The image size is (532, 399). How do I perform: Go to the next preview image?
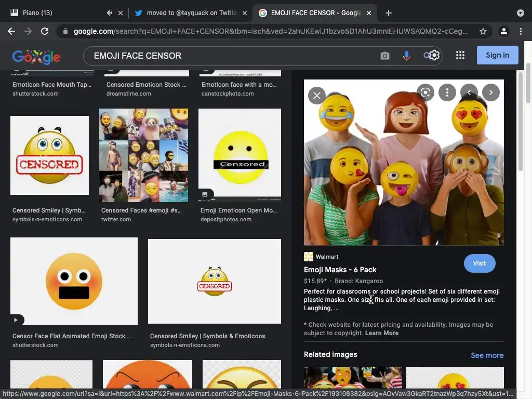[x=490, y=92]
